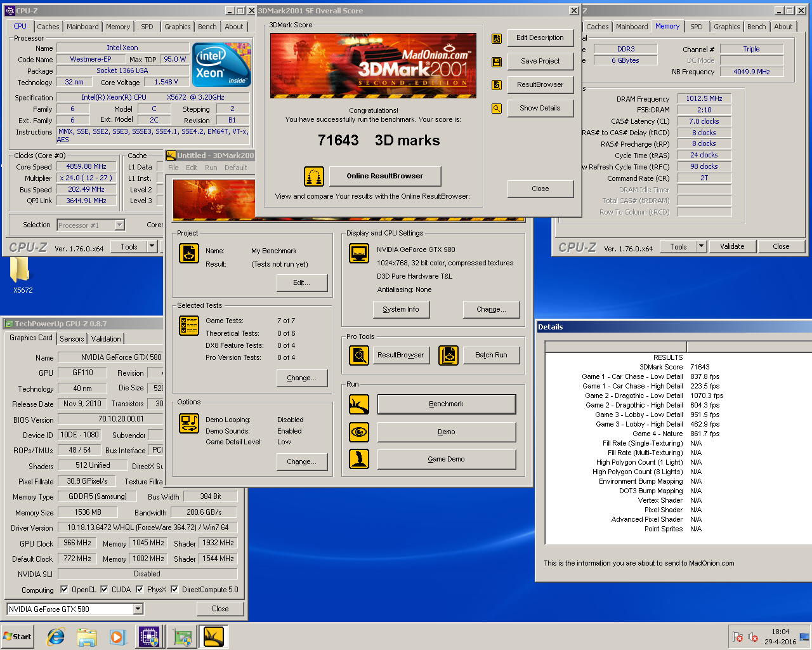Click the Options icon in 3DMark window
This screenshot has width=812, height=650.
[x=189, y=423]
